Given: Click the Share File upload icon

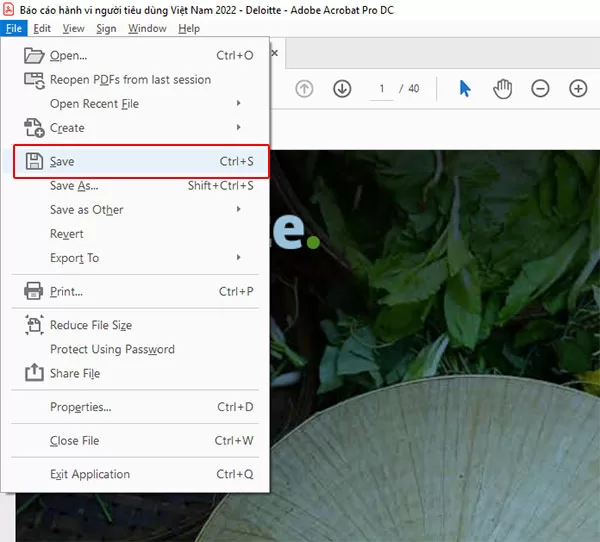Looking at the screenshot, I should [x=34, y=372].
